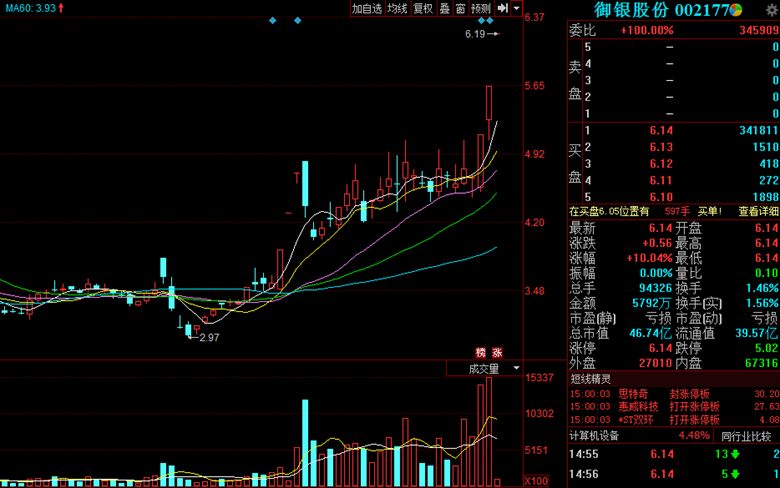Open the 同行业比较 tab
The image size is (780, 488).
coord(748,436)
